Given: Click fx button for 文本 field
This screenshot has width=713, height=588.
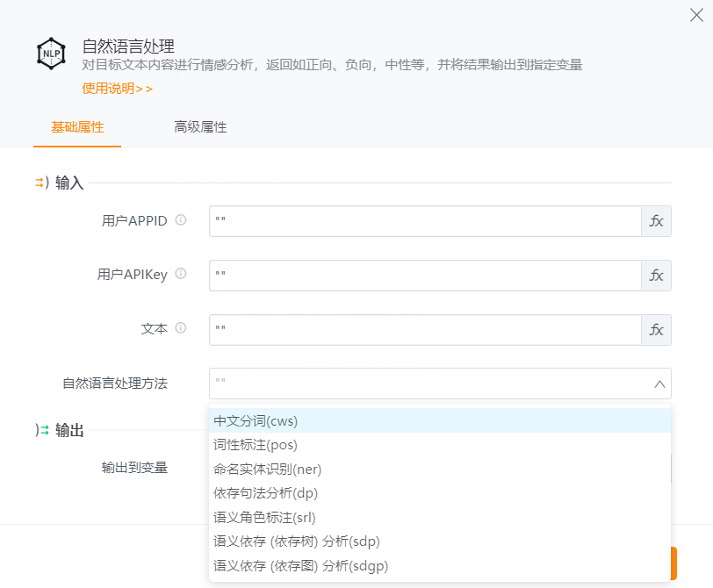Looking at the screenshot, I should 656,330.
